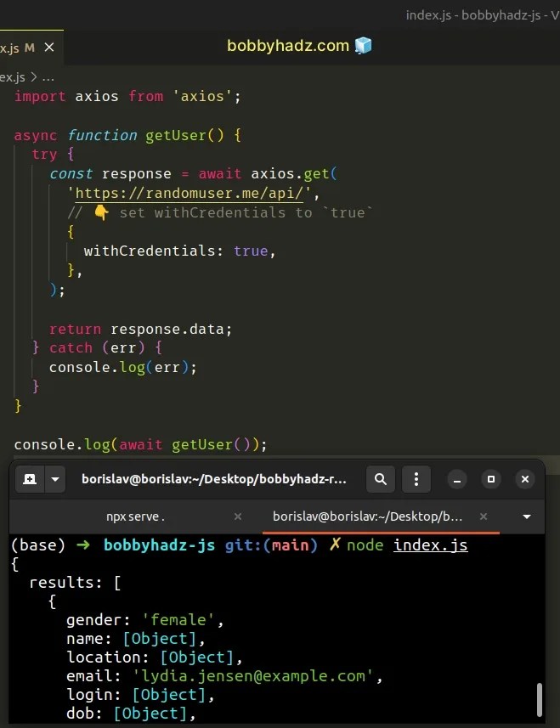
Task: Click 'getUser' function name in declaration
Action: [176, 136]
